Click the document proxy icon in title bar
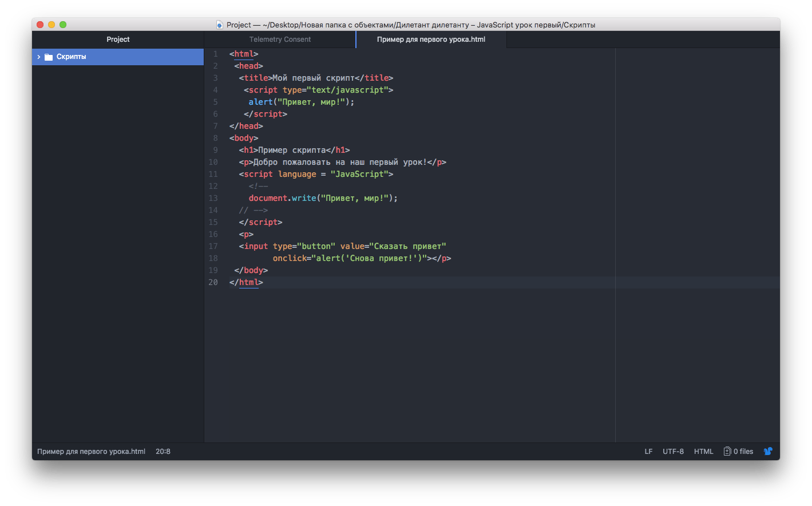 point(220,25)
